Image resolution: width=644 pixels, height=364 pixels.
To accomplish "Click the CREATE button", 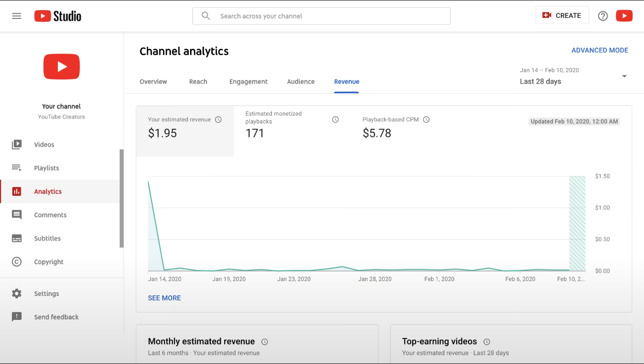I will 562,15.
